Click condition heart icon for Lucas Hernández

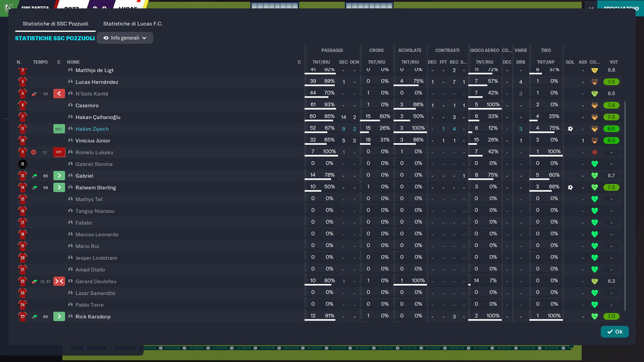click(x=594, y=82)
